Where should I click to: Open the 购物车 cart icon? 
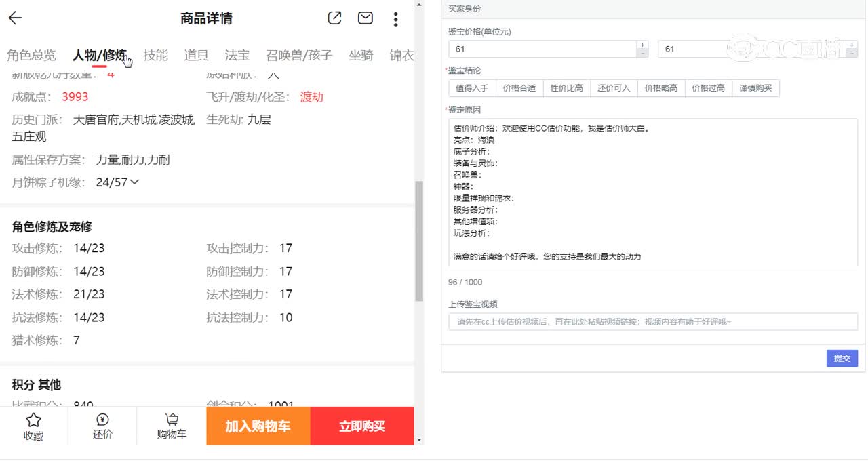(172, 420)
